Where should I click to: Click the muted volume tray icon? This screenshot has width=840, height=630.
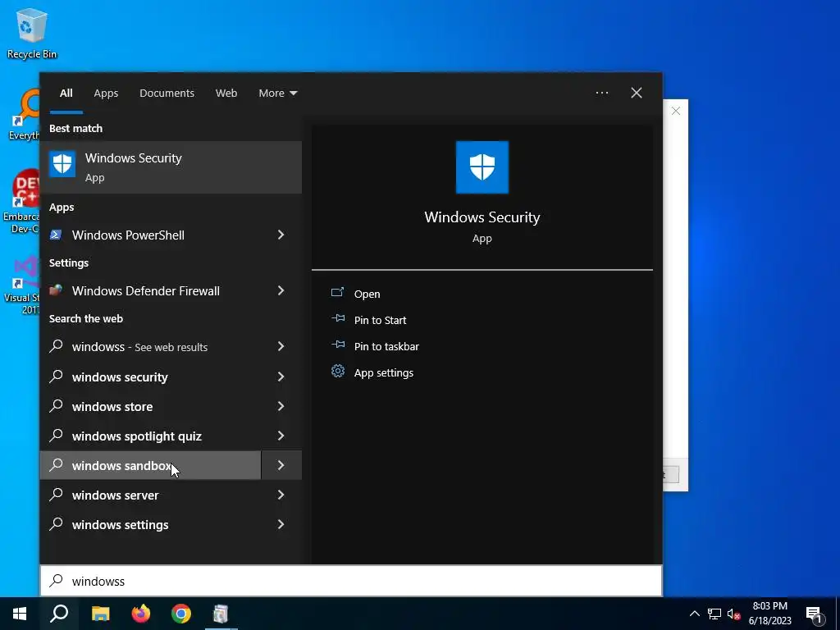tap(733, 614)
